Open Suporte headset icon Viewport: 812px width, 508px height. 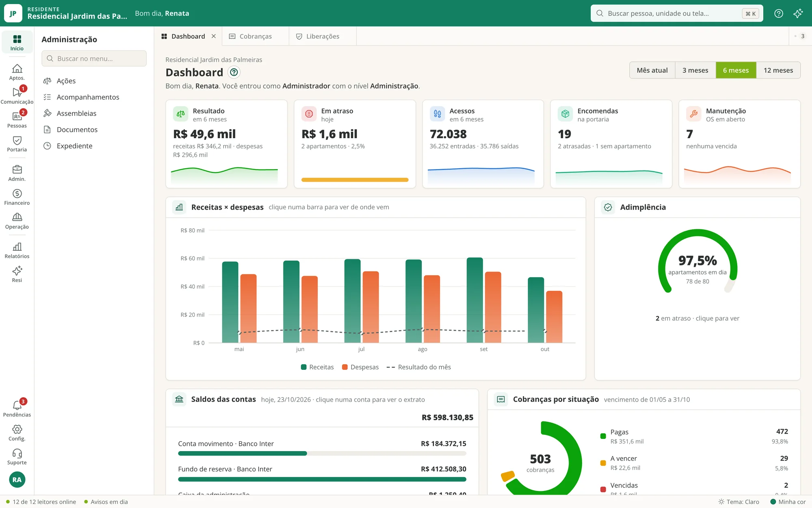click(x=17, y=457)
